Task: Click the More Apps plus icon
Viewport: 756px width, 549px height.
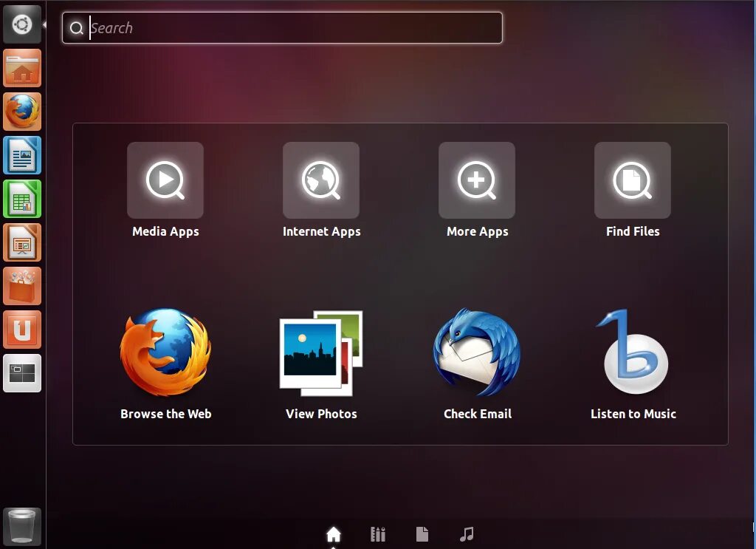Action: point(477,180)
